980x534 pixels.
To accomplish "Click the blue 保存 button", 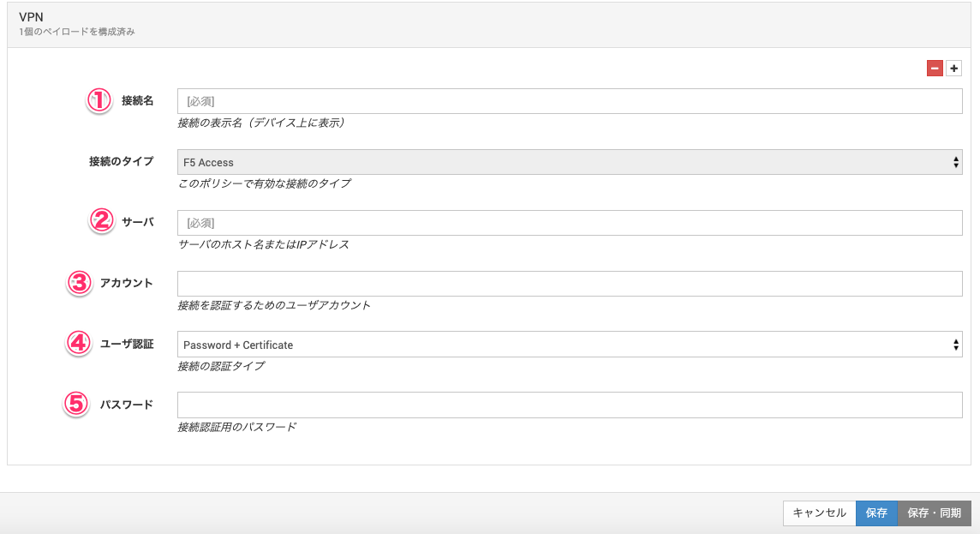I will coord(876,513).
